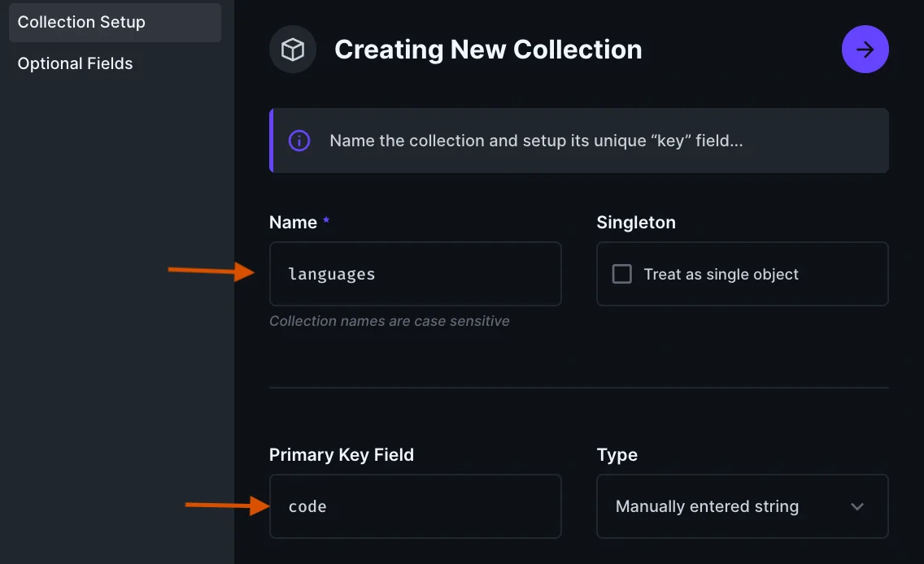Click the "Singleton" field label
This screenshot has height=564, width=924.
point(636,223)
